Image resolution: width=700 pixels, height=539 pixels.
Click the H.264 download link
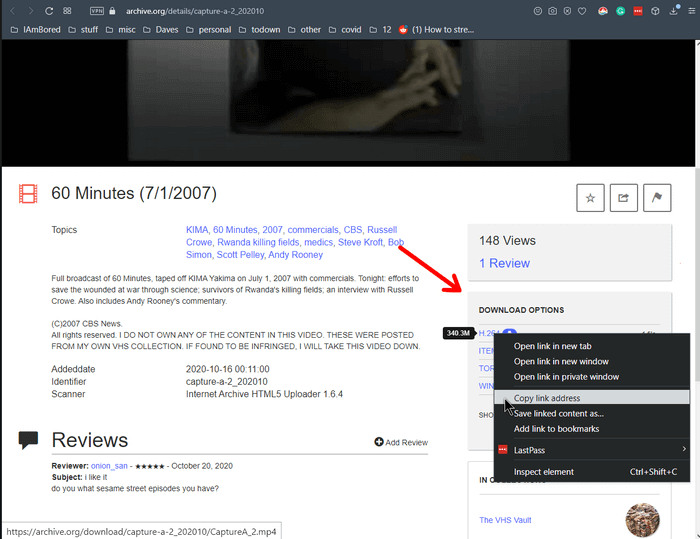(488, 333)
